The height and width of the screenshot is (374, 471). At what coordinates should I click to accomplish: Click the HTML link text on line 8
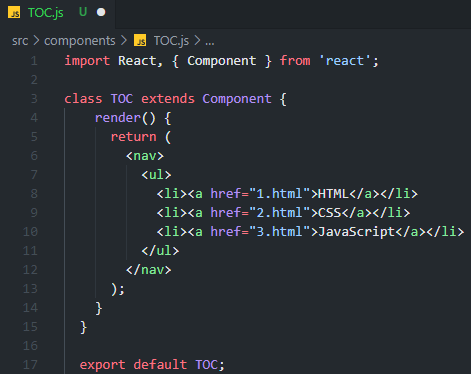[x=333, y=194]
